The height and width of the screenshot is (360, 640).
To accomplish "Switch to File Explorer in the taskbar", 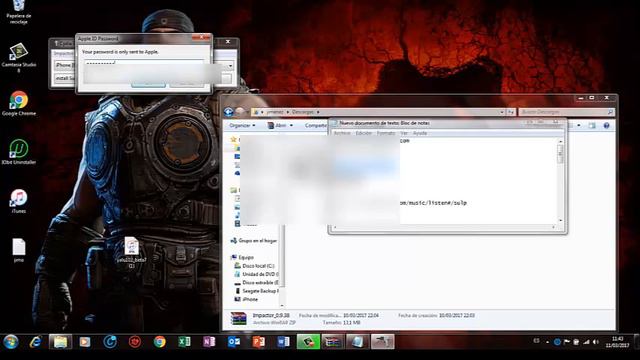I will [60, 342].
